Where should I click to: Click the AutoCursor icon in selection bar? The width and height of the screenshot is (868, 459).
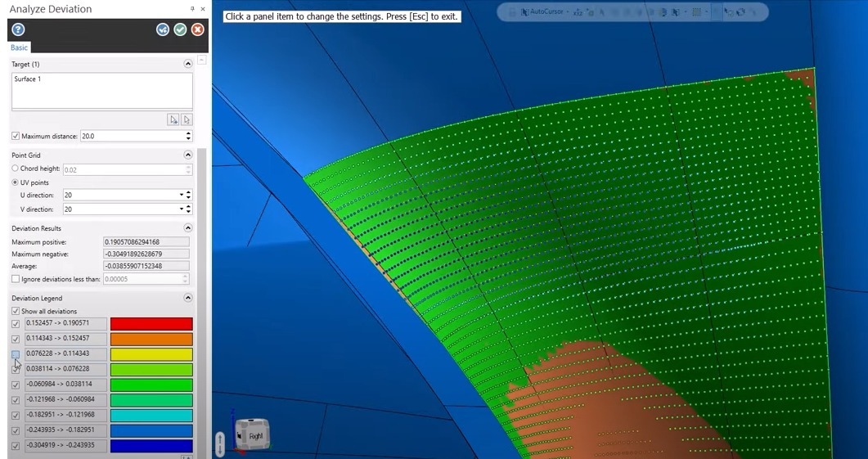point(524,11)
